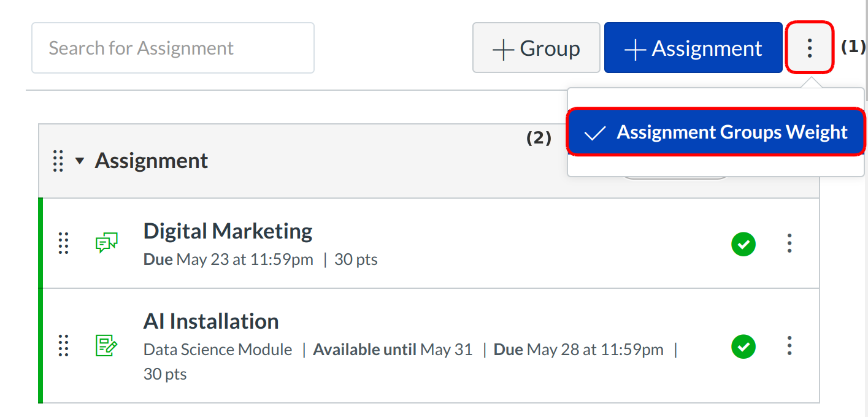Image resolution: width=868 pixels, height=417 pixels.
Task: Click the Add Group button
Action: coord(536,48)
